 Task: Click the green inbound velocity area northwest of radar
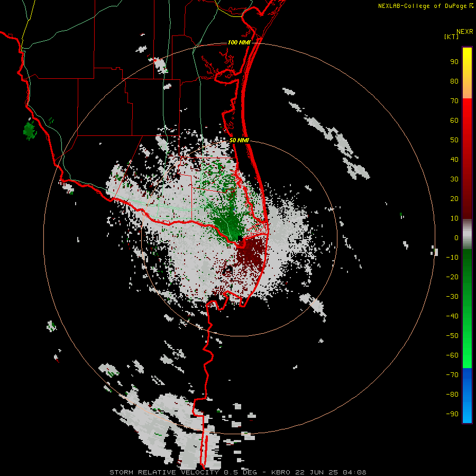tap(228, 225)
